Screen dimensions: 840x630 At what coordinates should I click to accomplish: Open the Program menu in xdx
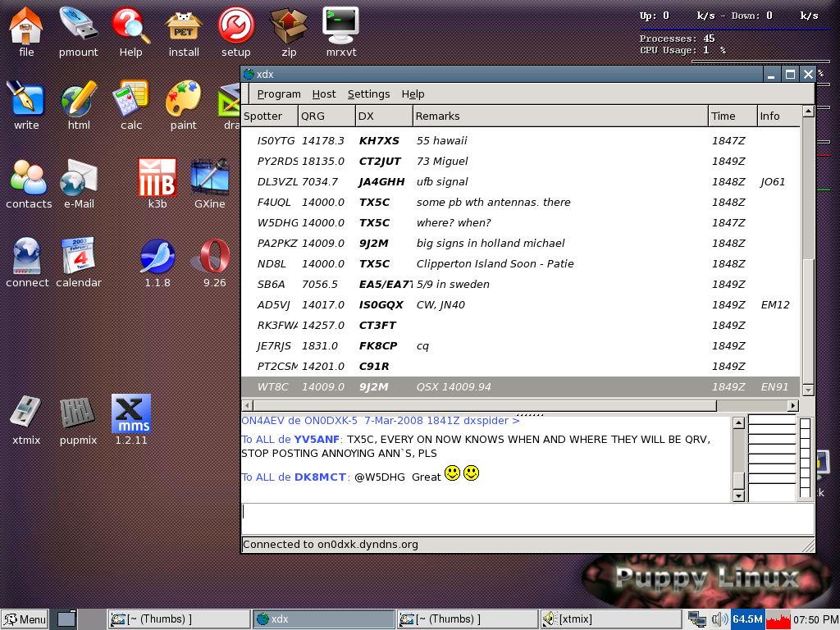[279, 94]
